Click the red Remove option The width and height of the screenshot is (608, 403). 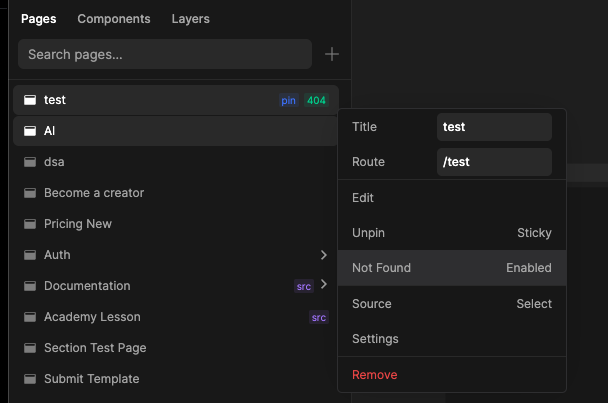point(452,375)
